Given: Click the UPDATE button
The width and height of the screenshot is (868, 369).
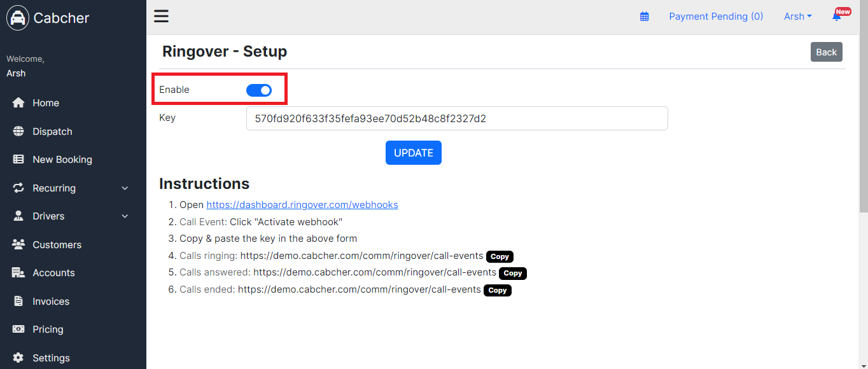Looking at the screenshot, I should (414, 153).
